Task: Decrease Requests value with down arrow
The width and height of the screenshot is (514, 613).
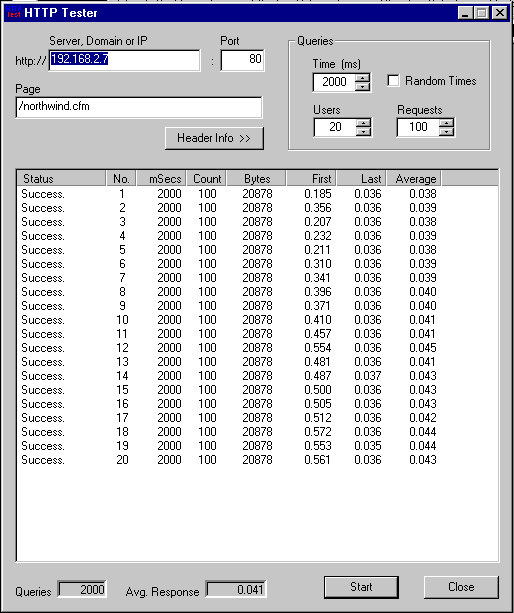Action: [446, 131]
